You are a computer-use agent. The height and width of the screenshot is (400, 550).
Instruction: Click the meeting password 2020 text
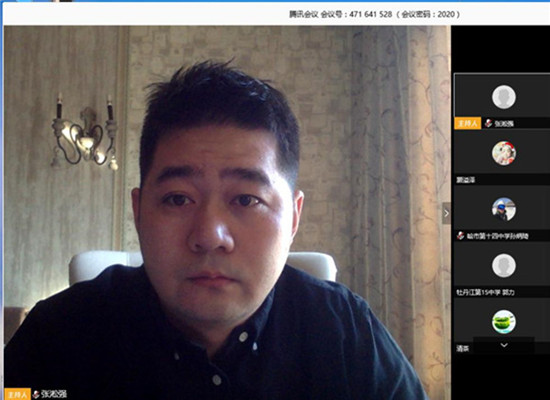(x=446, y=14)
